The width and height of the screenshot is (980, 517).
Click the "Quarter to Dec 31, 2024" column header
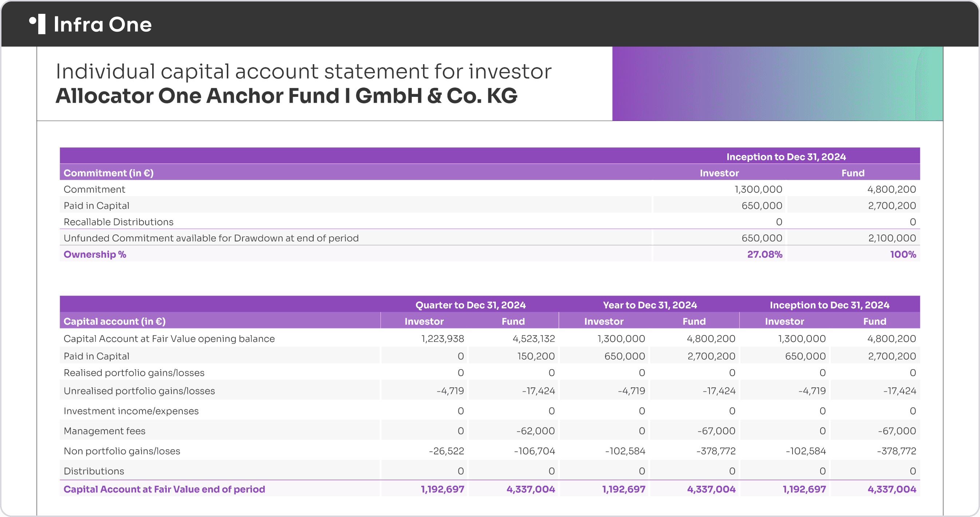coord(470,305)
